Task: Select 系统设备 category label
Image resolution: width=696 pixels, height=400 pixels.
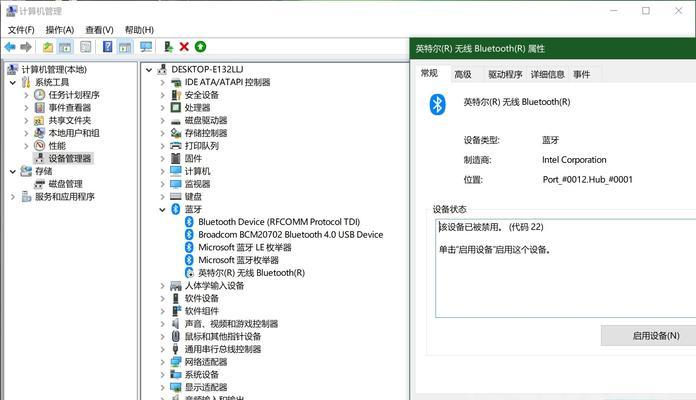Action: pos(202,375)
